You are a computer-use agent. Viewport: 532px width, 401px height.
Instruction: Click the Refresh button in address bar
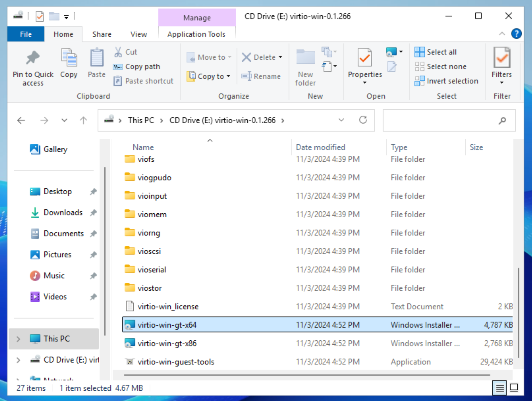click(x=363, y=120)
